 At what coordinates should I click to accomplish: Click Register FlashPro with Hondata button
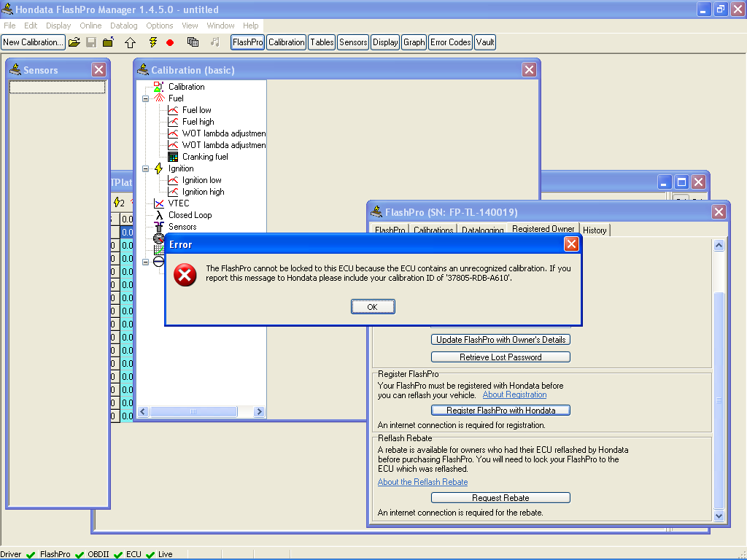tap(500, 411)
